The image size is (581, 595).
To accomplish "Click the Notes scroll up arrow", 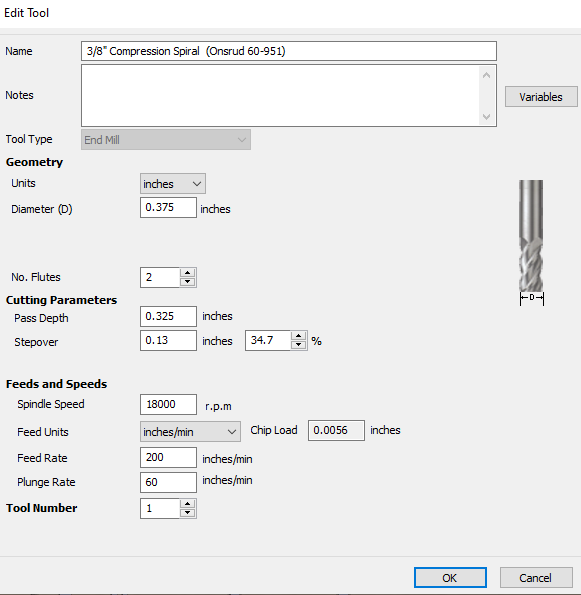I will point(487,76).
